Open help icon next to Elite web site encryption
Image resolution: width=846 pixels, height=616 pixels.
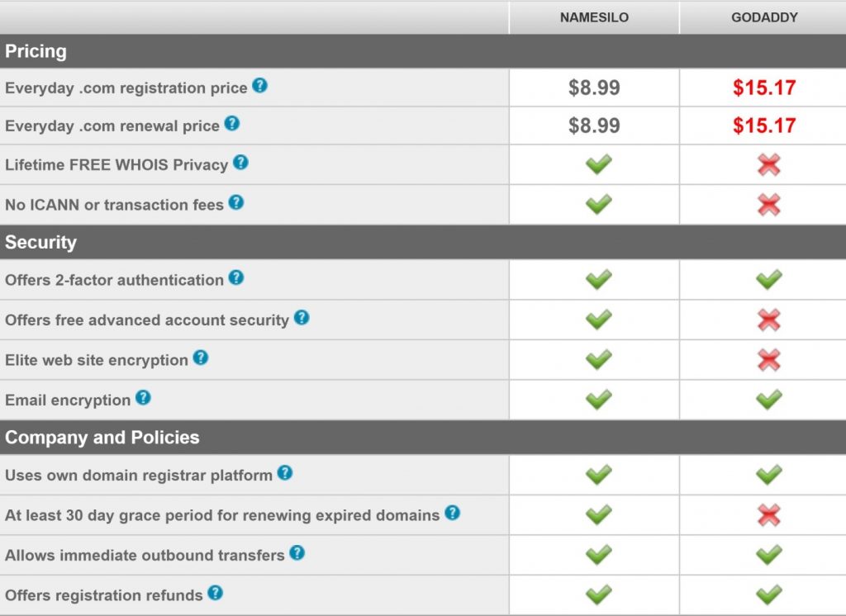tap(201, 358)
